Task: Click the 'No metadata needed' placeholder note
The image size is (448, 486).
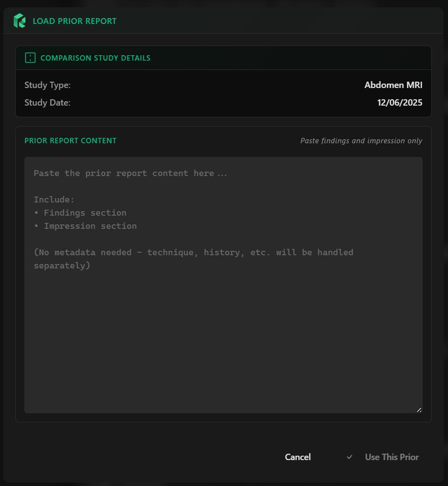Action: click(193, 253)
